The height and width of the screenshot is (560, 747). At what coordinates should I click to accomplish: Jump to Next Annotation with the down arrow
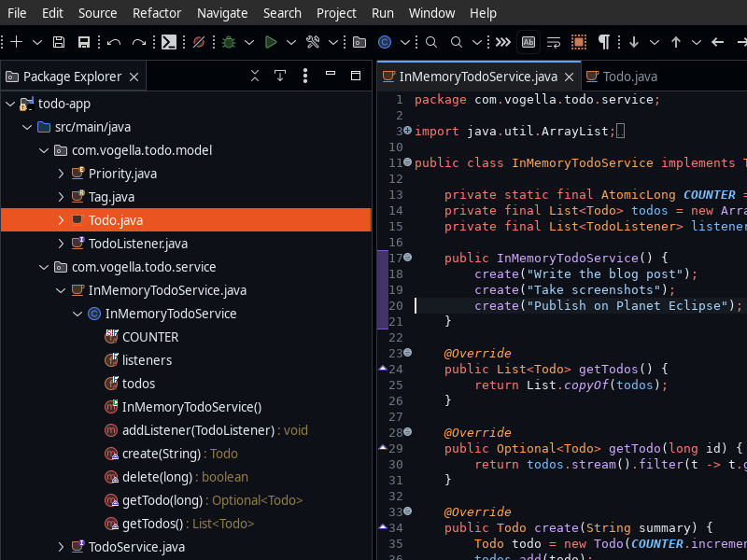pos(634,42)
